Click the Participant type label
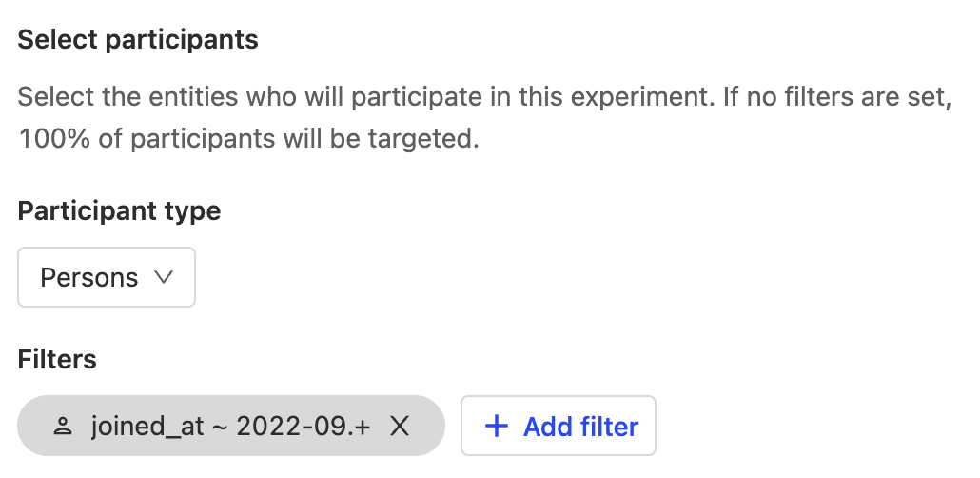This screenshot has width=980, height=478. pyautogui.click(x=119, y=210)
